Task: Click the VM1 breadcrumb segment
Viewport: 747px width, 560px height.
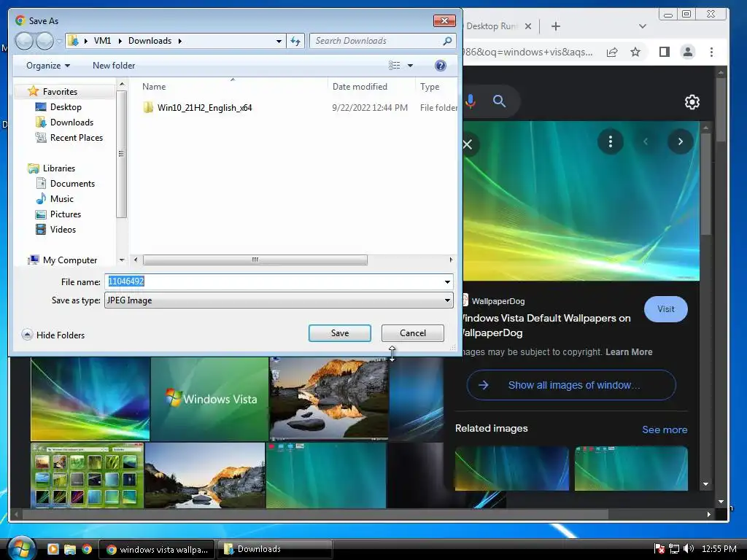Action: [102, 41]
